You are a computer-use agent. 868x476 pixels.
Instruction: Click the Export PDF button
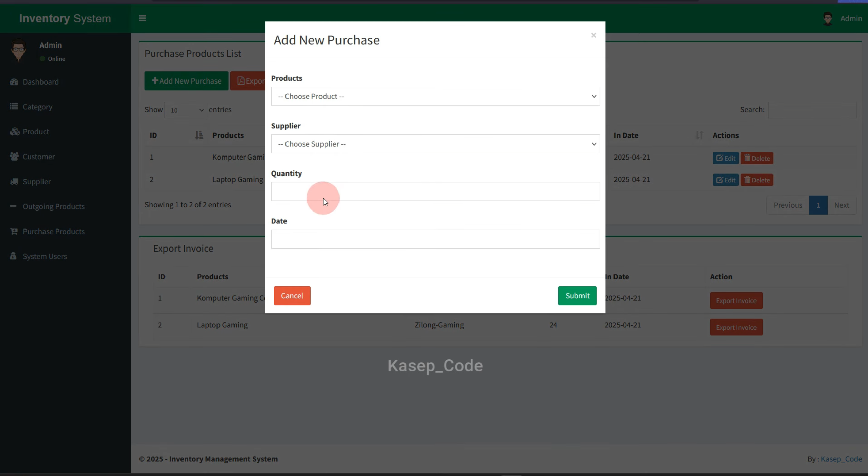(248, 81)
